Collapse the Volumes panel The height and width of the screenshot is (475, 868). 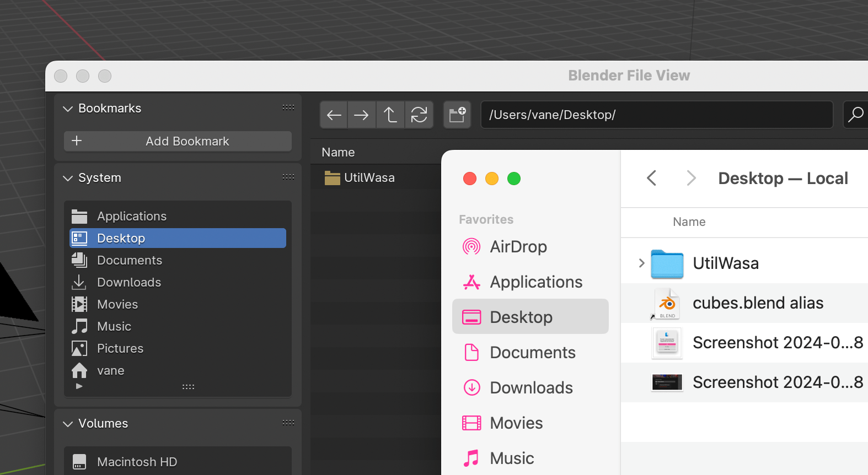click(68, 424)
